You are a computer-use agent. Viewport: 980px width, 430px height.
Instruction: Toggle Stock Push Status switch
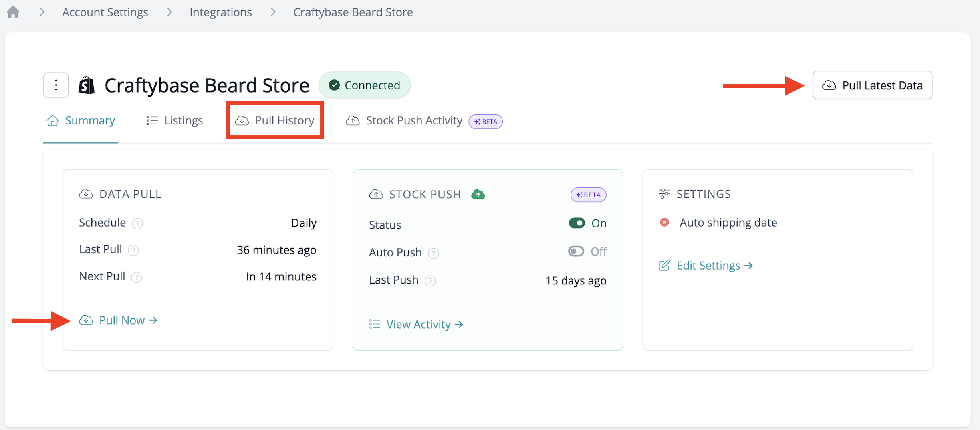(x=577, y=223)
